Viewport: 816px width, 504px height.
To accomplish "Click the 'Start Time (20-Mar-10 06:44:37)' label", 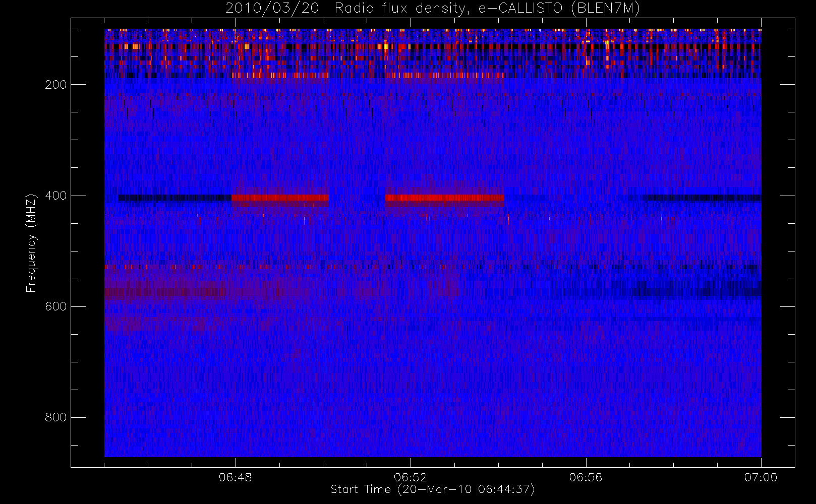I will pos(432,489).
